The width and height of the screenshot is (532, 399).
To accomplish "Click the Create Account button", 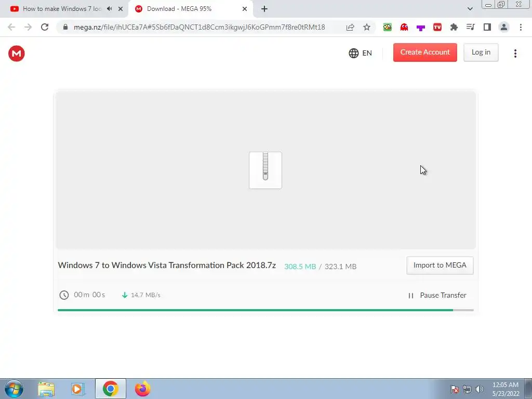I will (425, 52).
